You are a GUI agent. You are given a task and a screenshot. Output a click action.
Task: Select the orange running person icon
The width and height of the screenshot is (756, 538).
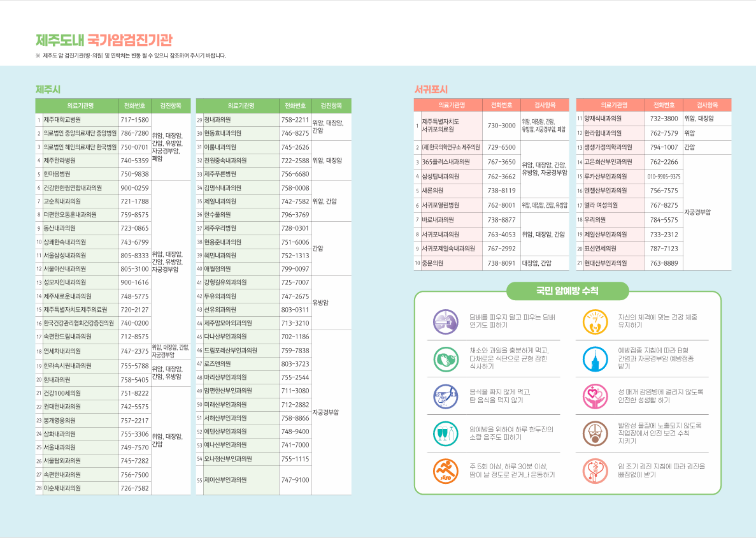(445, 471)
